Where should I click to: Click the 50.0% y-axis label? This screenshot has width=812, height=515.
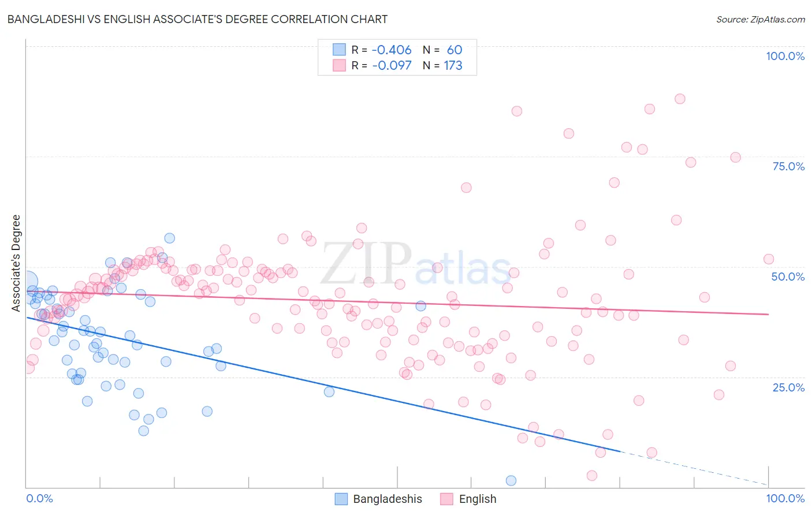[788, 277]
